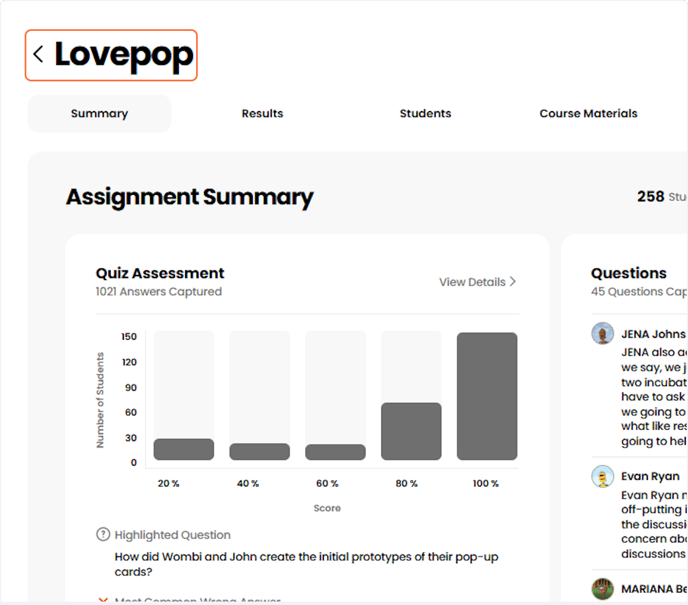Switch to the Summary tab
Image resolution: width=688 pixels, height=605 pixels.
[99, 114]
